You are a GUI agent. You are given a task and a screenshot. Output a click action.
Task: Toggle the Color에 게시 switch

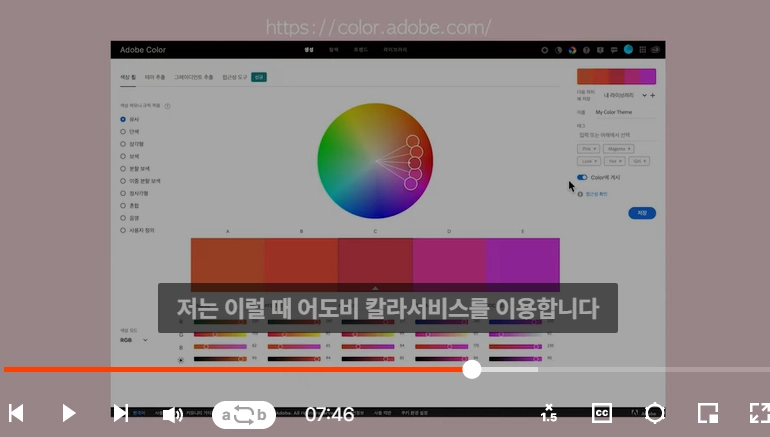[x=582, y=177]
